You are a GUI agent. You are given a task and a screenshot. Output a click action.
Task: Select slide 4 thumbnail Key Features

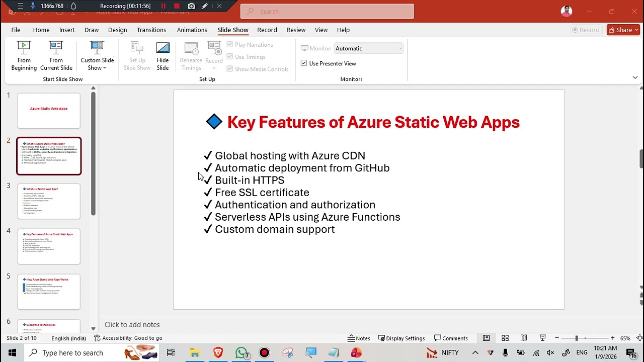[49, 246]
